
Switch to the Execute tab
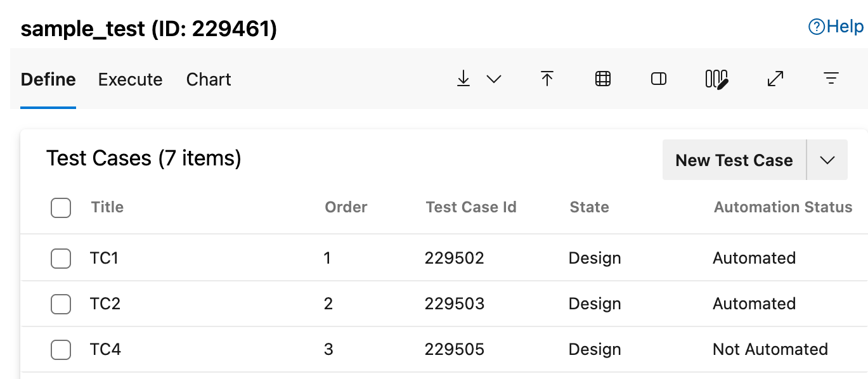pyautogui.click(x=129, y=79)
